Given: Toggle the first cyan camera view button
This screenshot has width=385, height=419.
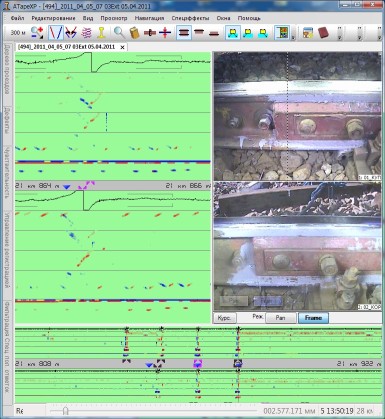Looking at the screenshot, I should (233, 33).
